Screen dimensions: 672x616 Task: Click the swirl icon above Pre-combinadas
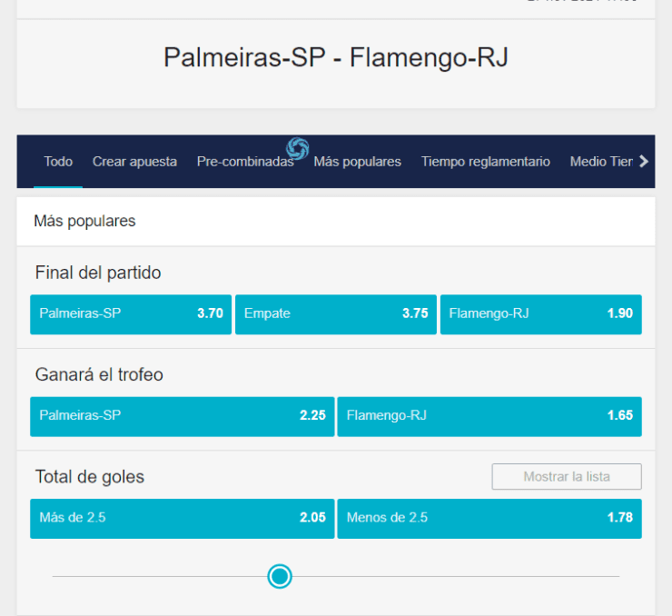click(x=298, y=147)
